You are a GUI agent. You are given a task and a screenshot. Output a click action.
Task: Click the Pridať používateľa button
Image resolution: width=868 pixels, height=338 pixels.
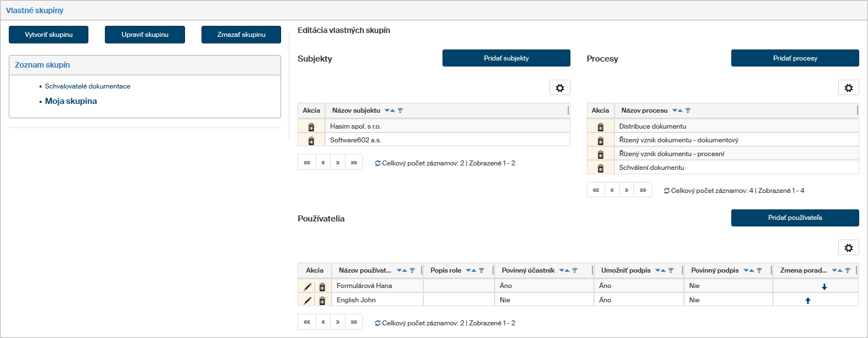tap(794, 218)
